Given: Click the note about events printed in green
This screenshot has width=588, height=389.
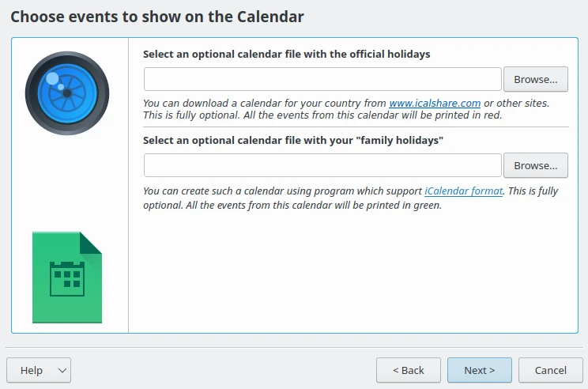Looking at the screenshot, I should 292,206.
